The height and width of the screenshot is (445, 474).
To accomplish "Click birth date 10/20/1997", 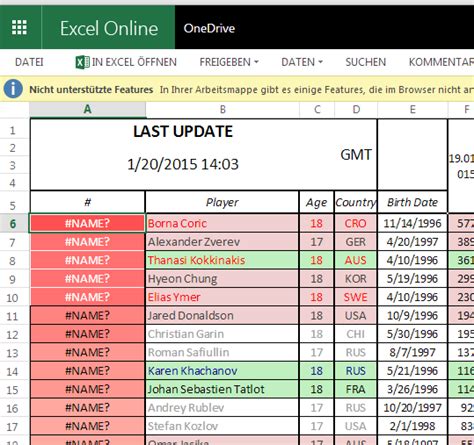I will (x=413, y=408).
